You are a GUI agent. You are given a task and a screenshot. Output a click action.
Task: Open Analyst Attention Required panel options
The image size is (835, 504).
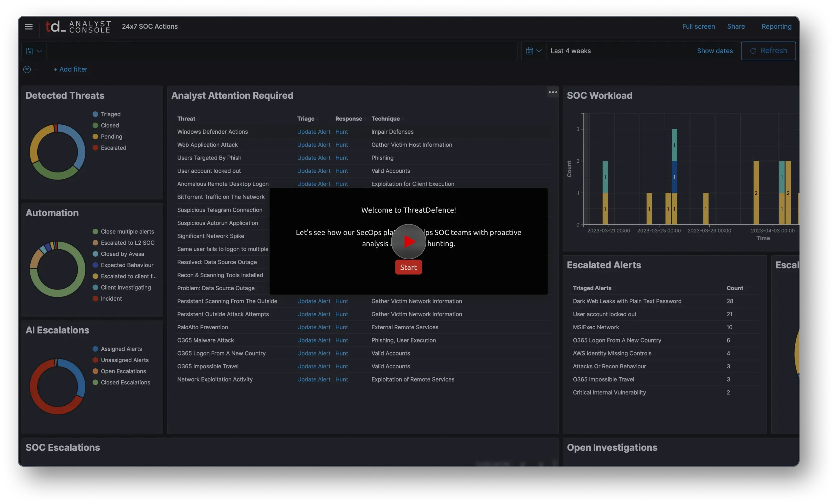(553, 92)
